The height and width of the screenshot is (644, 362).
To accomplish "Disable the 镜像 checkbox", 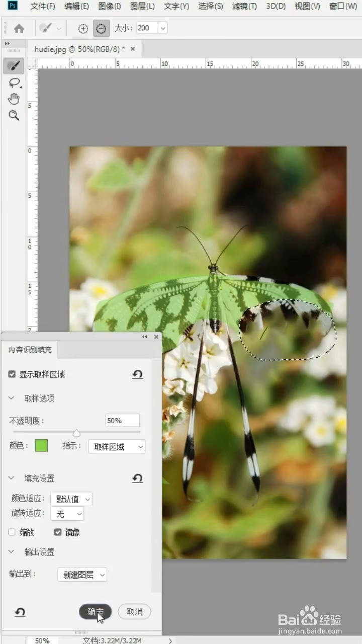I will (58, 532).
